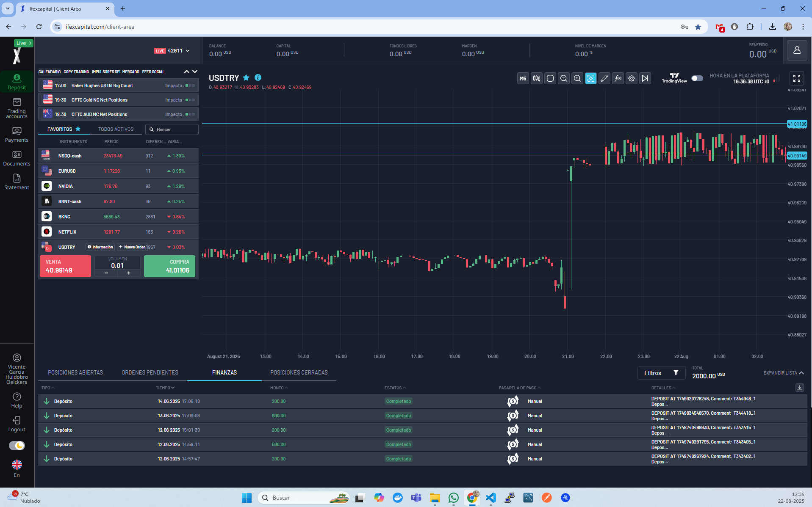Toggle the TradingView chart switch

(697, 78)
